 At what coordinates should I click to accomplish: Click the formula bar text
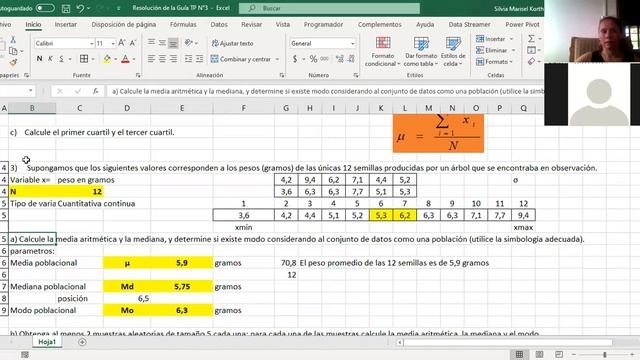click(327, 91)
